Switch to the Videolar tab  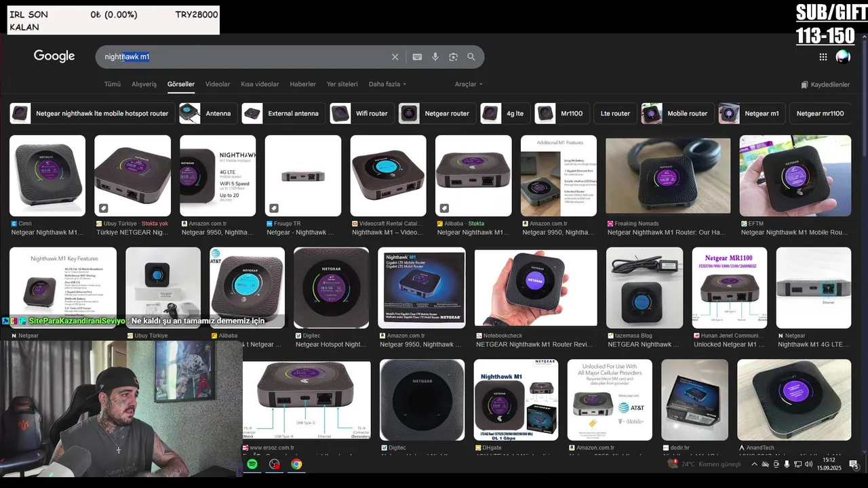pos(218,84)
